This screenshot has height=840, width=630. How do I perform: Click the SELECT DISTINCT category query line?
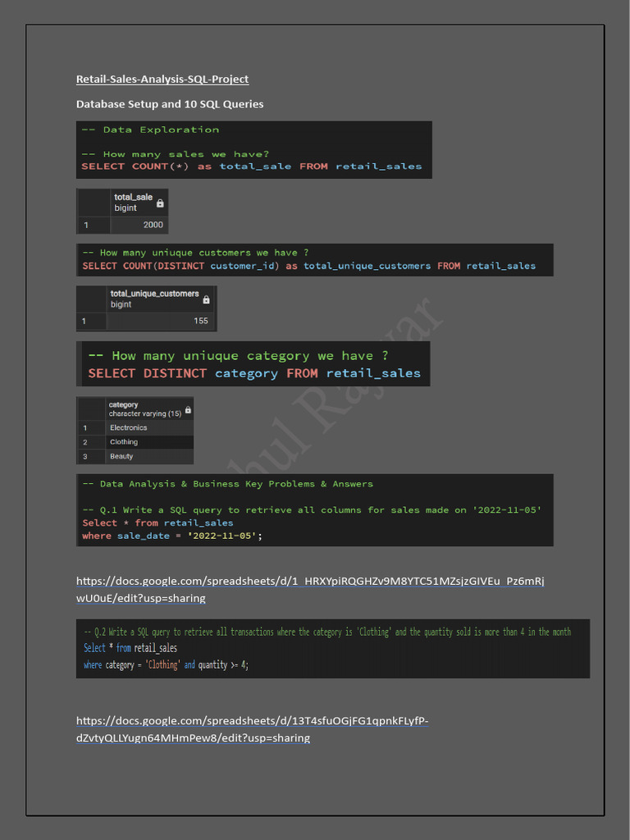[254, 373]
